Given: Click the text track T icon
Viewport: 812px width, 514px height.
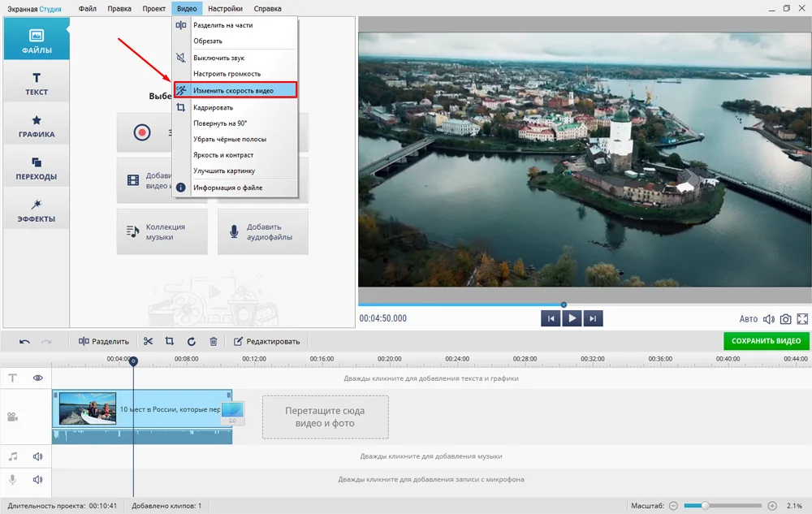Looking at the screenshot, I should tap(12, 378).
